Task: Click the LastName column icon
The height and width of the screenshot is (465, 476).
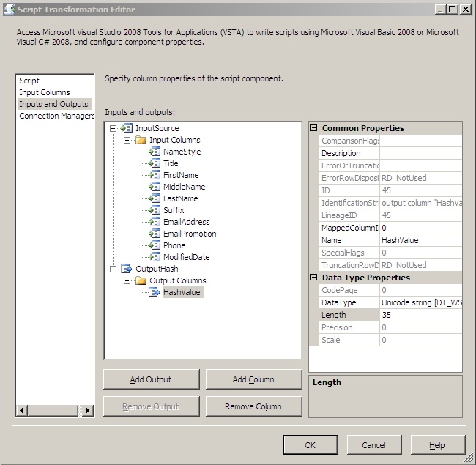Action: (155, 198)
